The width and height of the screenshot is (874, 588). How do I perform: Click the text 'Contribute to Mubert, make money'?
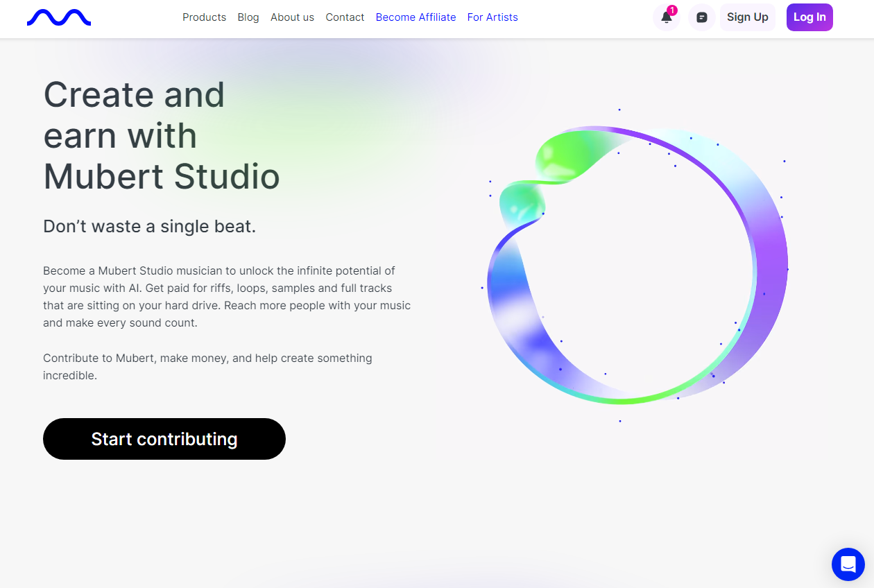tap(207, 367)
